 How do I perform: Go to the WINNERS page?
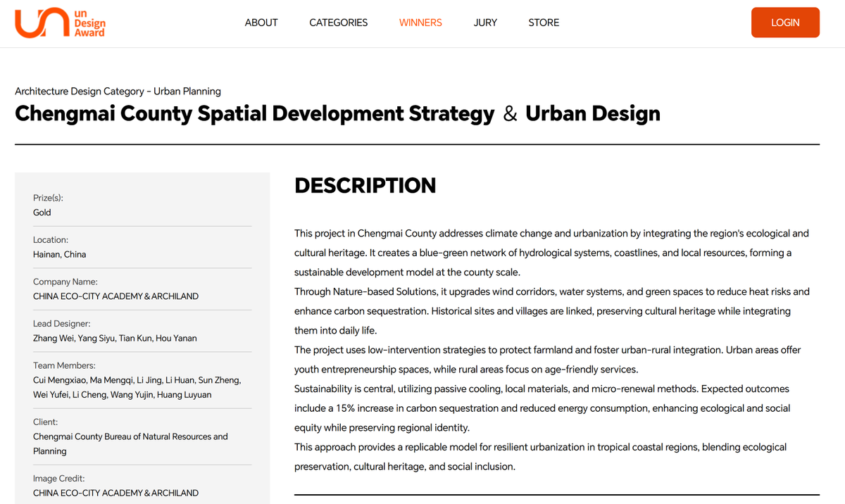[x=420, y=23]
